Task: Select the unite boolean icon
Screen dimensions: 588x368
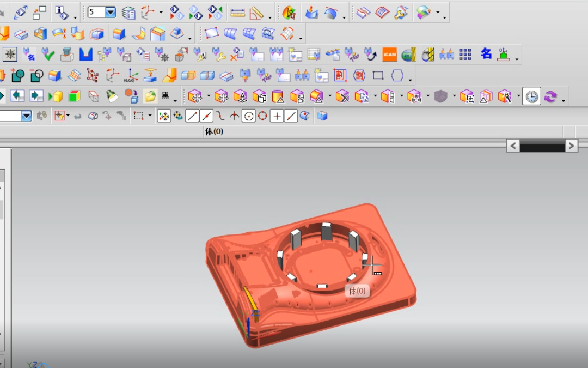Action: click(x=17, y=75)
